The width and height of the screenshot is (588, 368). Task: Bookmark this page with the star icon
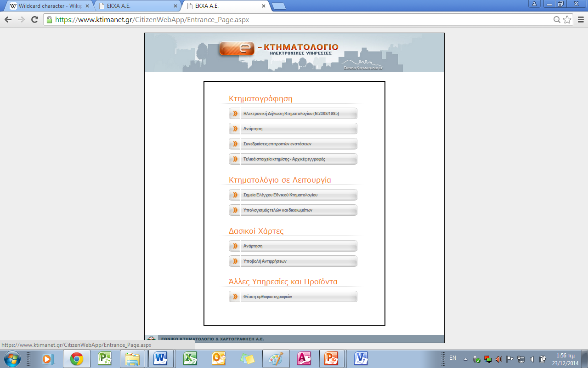coord(567,20)
